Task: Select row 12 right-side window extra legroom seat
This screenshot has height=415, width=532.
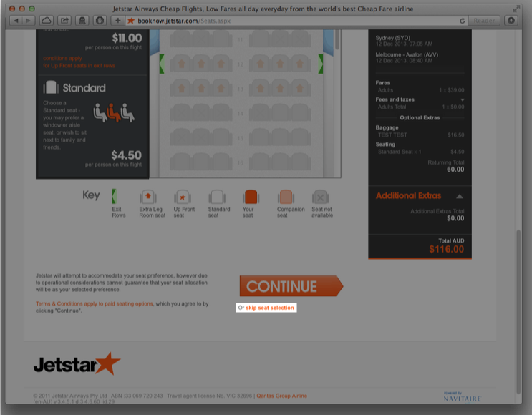Action: coord(300,64)
